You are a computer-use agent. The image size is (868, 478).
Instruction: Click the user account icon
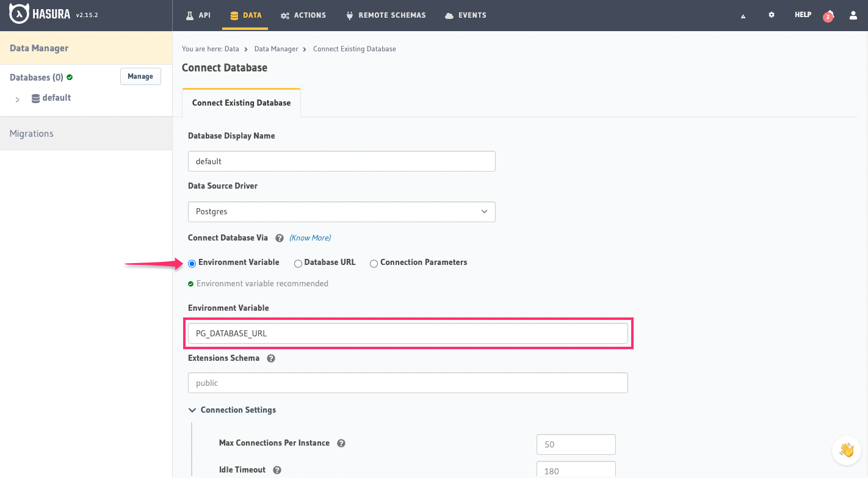(853, 15)
